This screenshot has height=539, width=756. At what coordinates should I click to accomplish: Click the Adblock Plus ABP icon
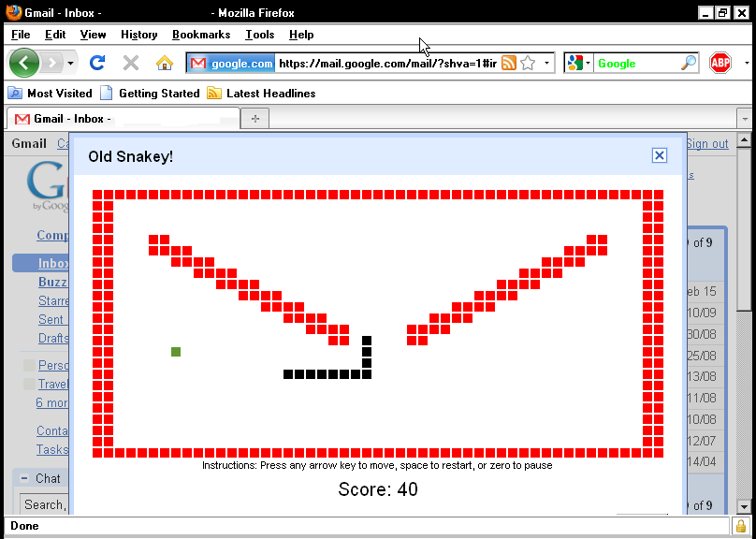coord(720,63)
